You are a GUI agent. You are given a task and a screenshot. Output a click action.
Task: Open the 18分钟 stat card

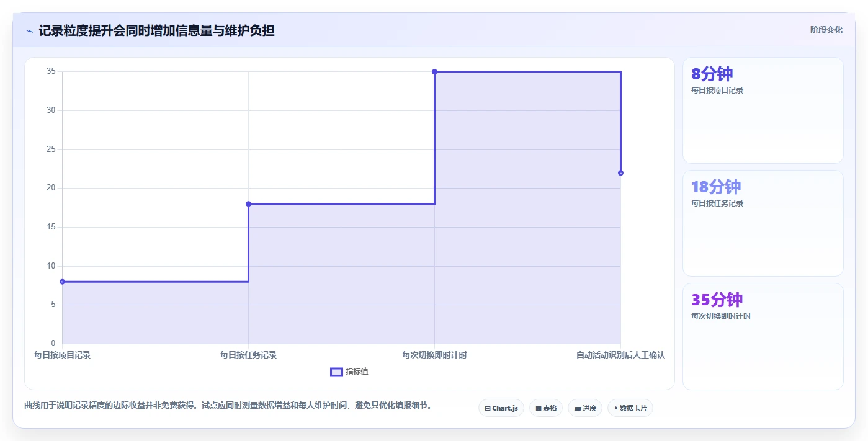coord(763,223)
